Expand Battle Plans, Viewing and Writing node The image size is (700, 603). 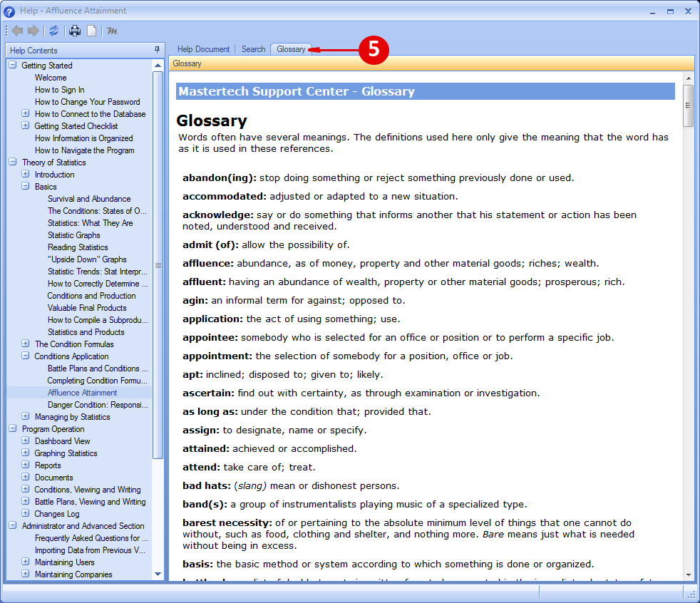pyautogui.click(x=26, y=501)
